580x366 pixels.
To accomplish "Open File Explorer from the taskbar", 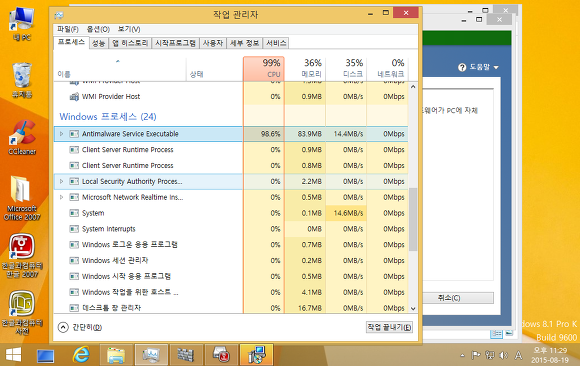I will coord(116,355).
